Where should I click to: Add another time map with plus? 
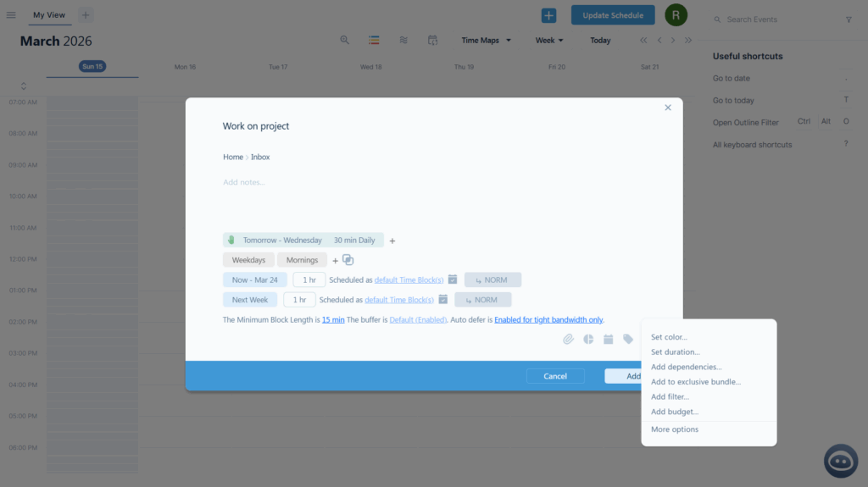(x=335, y=261)
